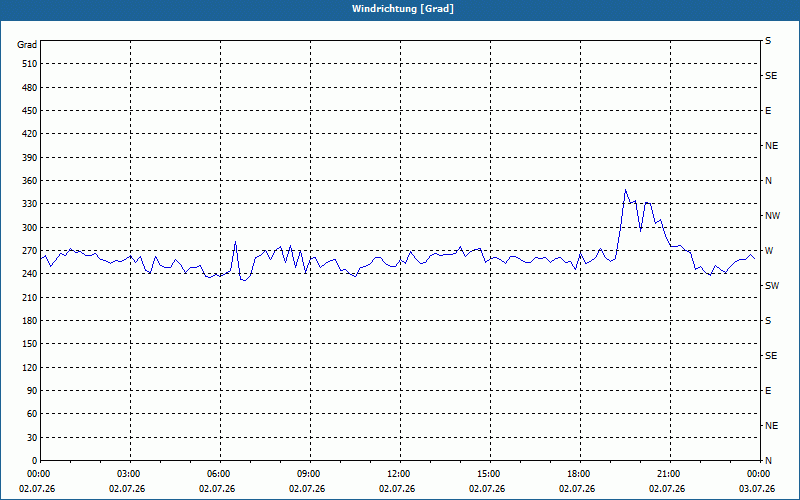This screenshot has width=800, height=500.
Task: Click the 03.07.26 date label
Action: 757,489
